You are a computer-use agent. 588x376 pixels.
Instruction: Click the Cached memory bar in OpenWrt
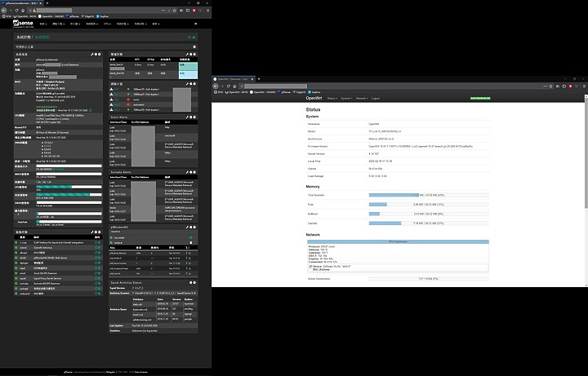click(429, 223)
